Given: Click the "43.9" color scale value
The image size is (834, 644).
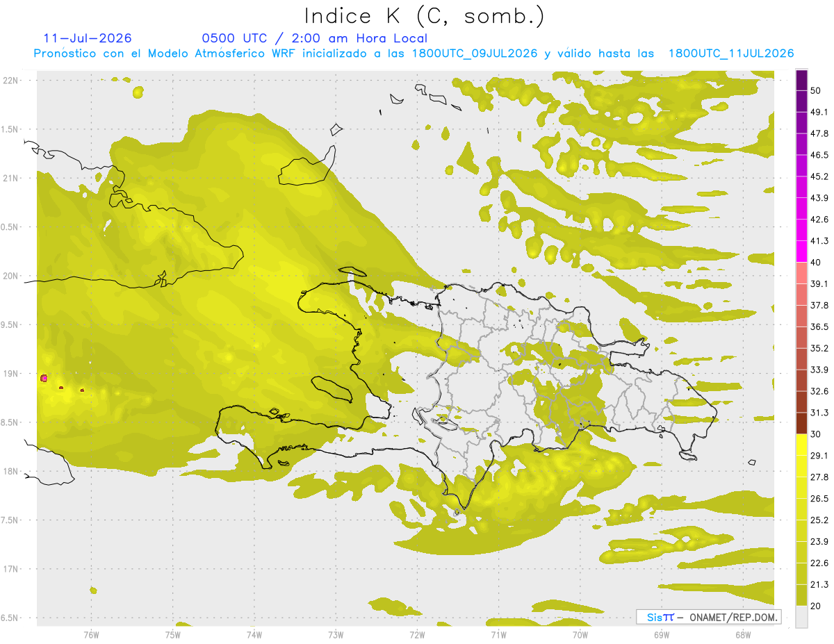Looking at the screenshot, I should pos(819,198).
